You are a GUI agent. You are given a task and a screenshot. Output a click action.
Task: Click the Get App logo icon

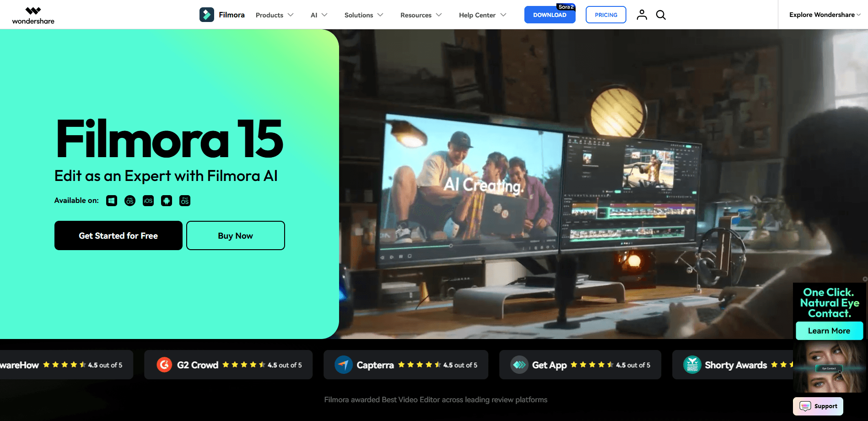point(519,365)
